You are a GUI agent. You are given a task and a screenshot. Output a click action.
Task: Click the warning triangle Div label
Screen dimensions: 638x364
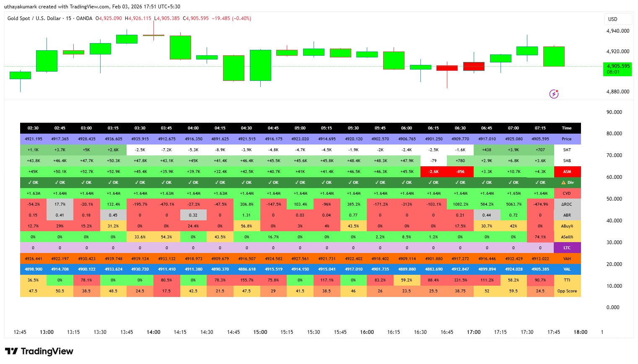point(567,183)
